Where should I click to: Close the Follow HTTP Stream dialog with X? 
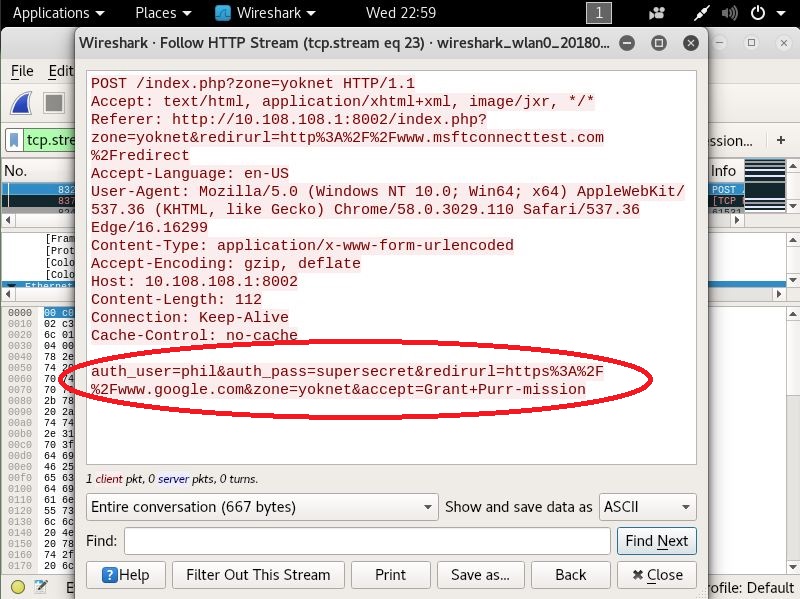click(x=690, y=43)
